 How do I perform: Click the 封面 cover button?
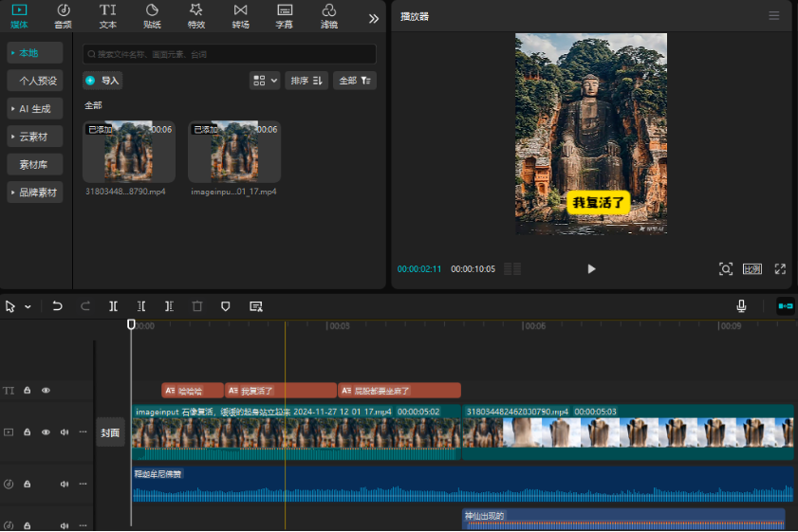(x=110, y=432)
